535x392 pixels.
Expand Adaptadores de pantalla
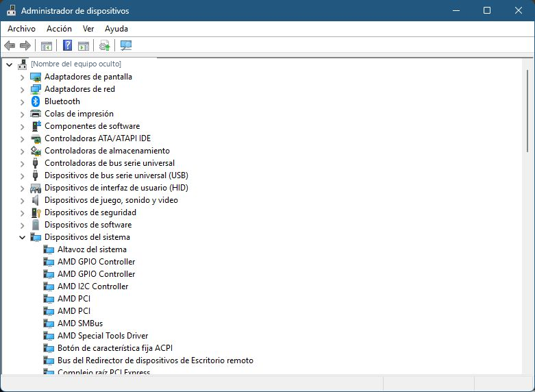(22, 77)
